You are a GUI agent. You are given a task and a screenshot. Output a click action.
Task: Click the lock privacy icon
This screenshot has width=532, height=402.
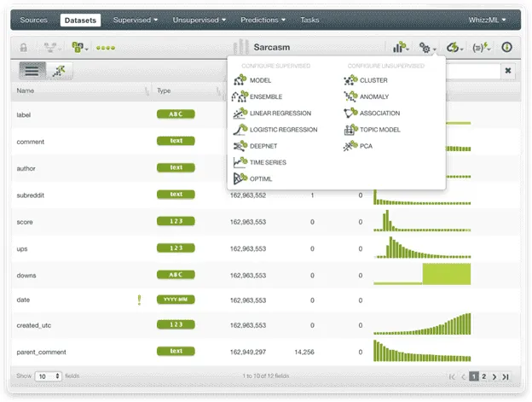point(23,48)
